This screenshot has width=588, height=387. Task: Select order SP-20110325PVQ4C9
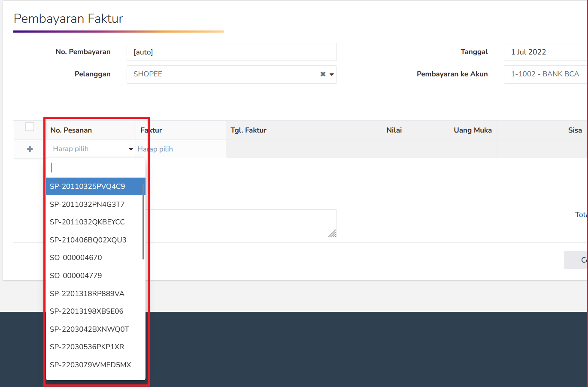[x=96, y=186]
